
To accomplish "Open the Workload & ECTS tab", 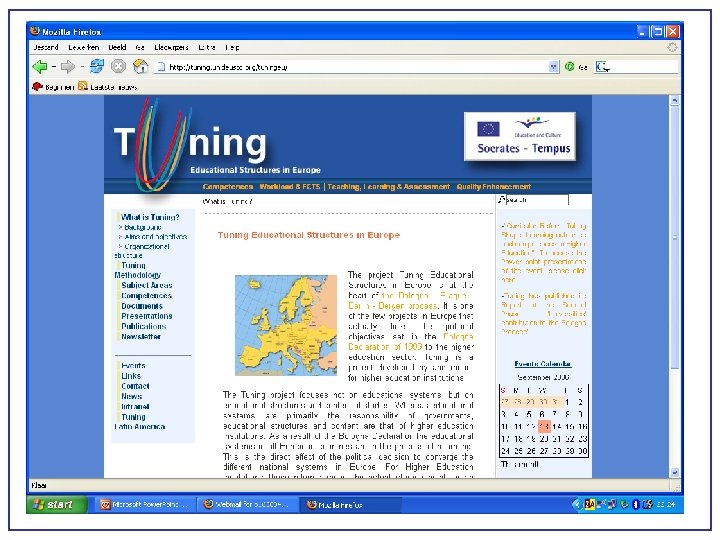I will tap(290, 187).
